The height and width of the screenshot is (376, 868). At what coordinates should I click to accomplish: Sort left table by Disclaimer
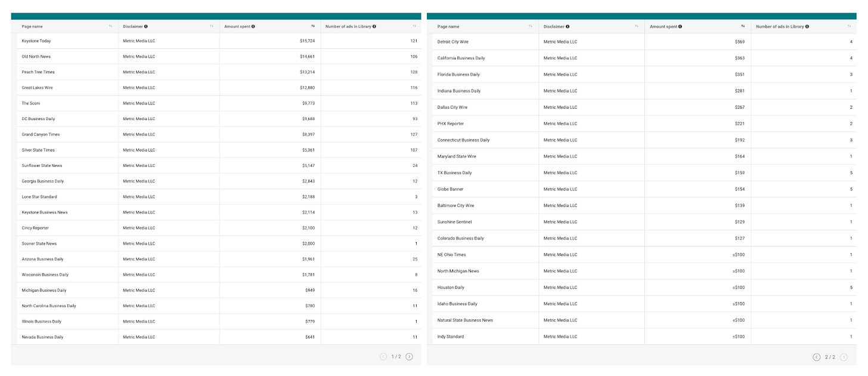212,26
